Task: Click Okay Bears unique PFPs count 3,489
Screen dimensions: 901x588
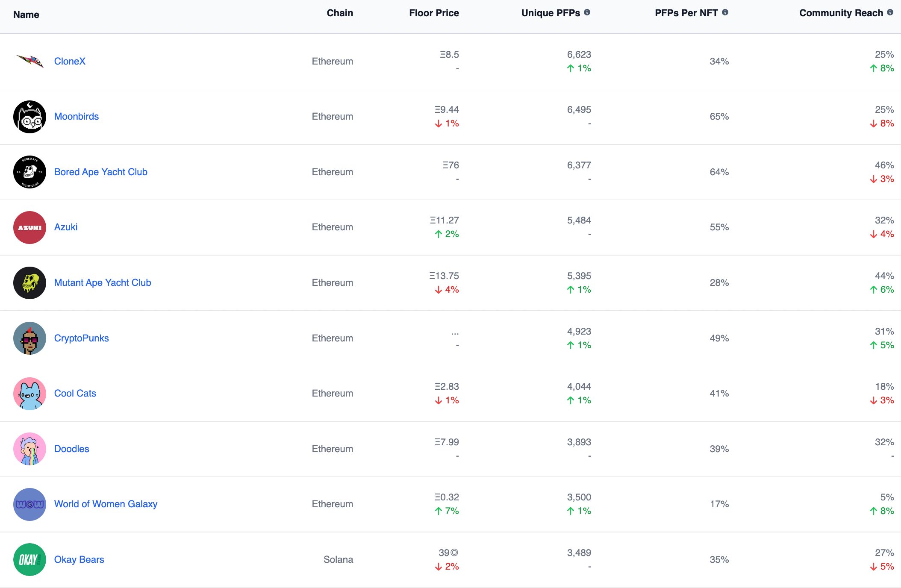Action: [x=579, y=553]
